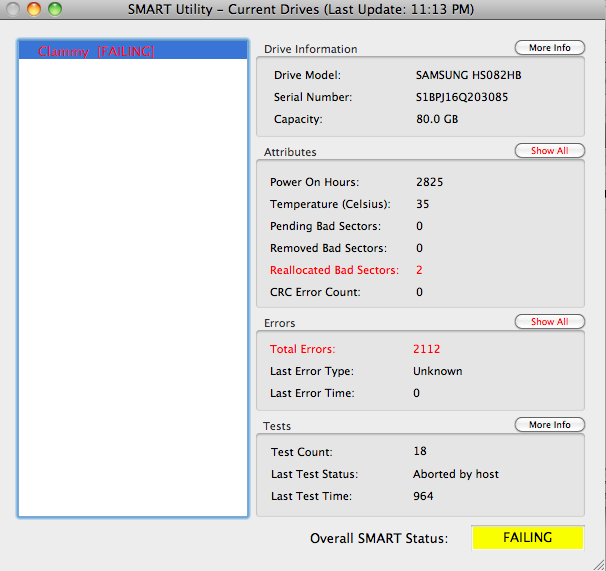Click Last Error Type value Unknown

click(437, 371)
